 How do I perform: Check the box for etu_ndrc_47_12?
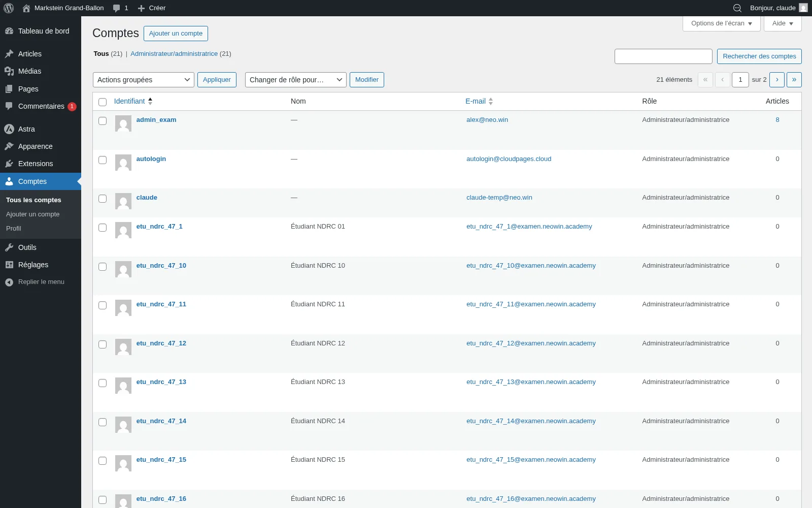click(103, 344)
